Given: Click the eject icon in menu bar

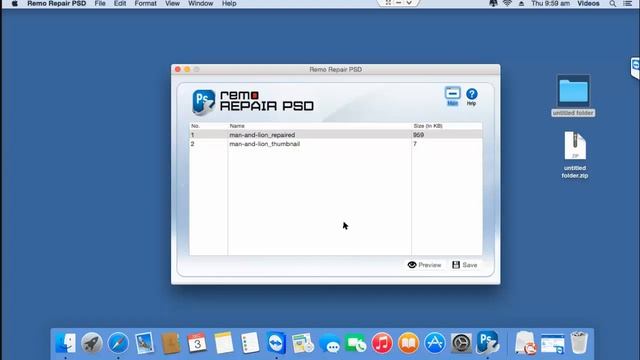Looking at the screenshot, I should pos(521,4).
